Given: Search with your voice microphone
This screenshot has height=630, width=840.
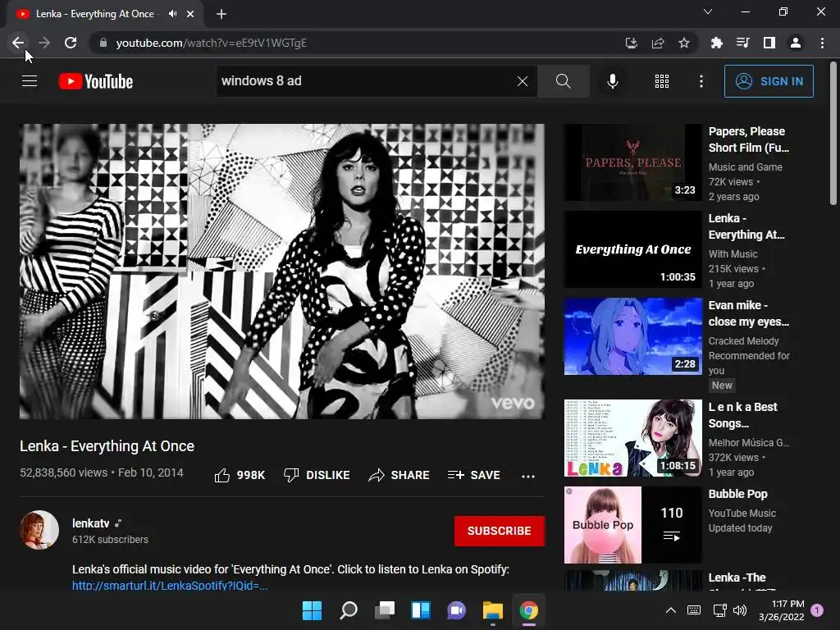Looking at the screenshot, I should click(x=612, y=81).
